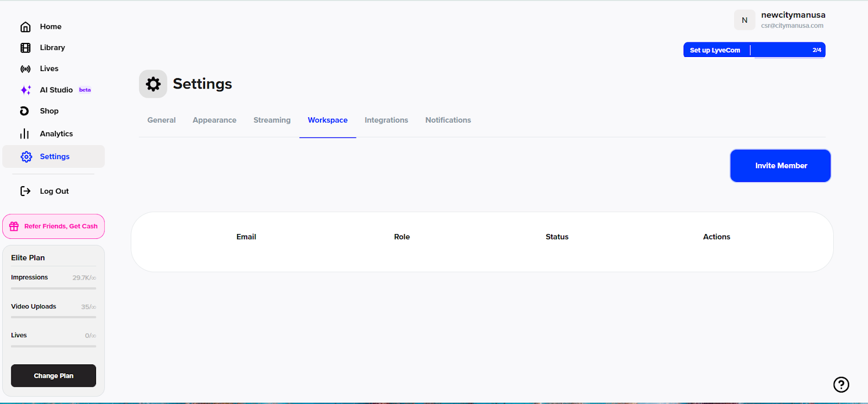This screenshot has width=868, height=404.
Task: Click the Home house icon
Action: click(x=25, y=27)
